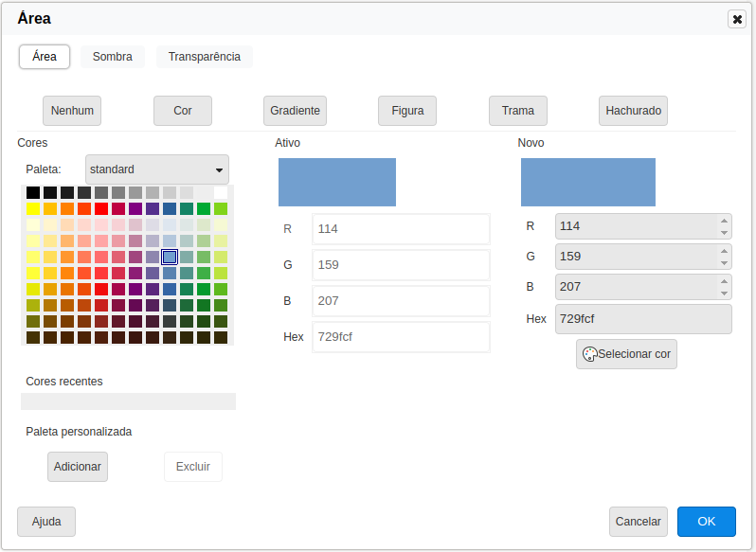Screen dimensions: 756x552
Task: Pick the Figura fill option
Action: [x=407, y=111]
